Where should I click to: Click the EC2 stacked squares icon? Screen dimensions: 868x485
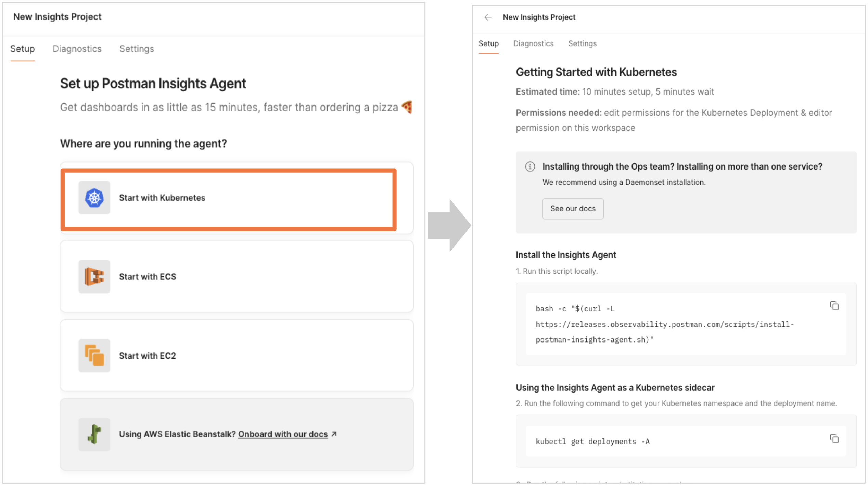(94, 356)
